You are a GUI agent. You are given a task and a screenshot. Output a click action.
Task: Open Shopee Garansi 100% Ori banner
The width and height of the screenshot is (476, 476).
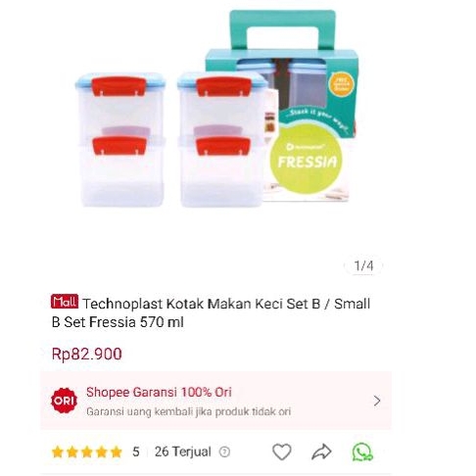click(x=216, y=401)
